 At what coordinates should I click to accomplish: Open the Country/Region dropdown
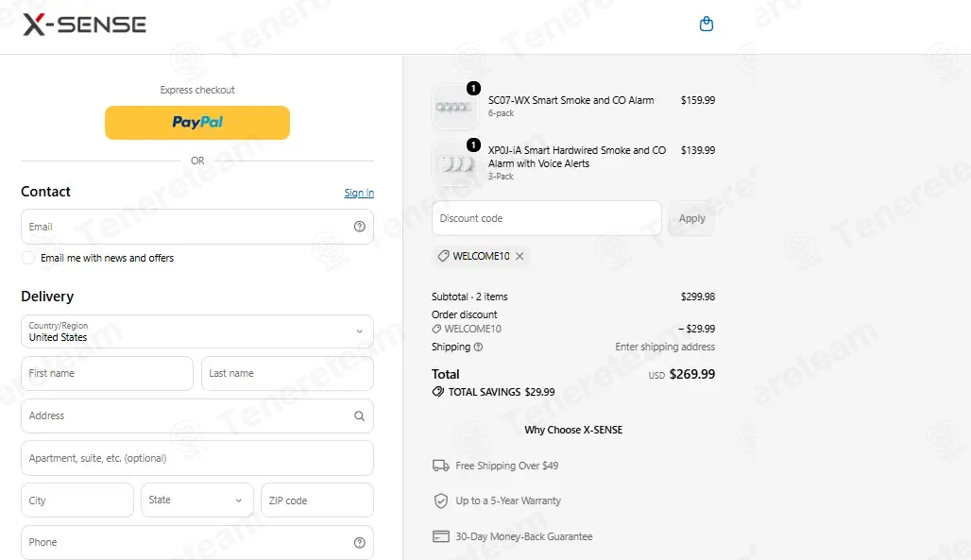pyautogui.click(x=196, y=331)
